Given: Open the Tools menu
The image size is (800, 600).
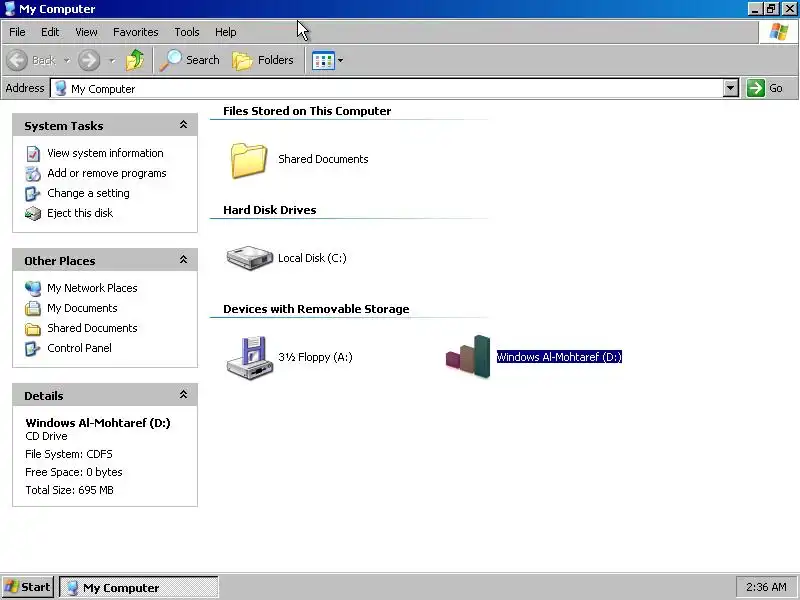Looking at the screenshot, I should 187,32.
